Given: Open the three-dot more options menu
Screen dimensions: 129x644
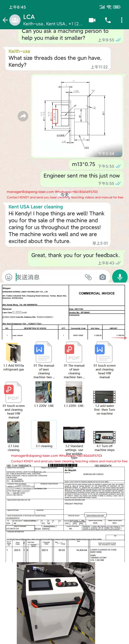Looking at the screenshot, I should click(122, 20).
